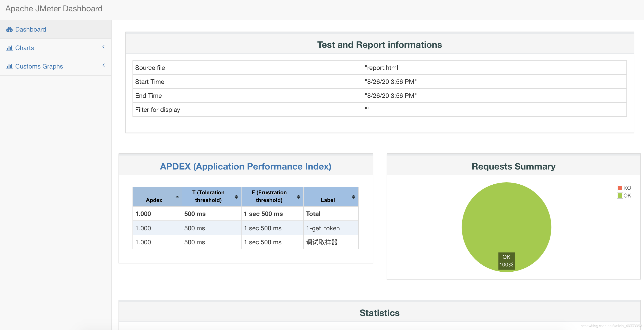Viewport: 644px width, 330px height.
Task: Sort by Label column arrows
Action: (353, 197)
